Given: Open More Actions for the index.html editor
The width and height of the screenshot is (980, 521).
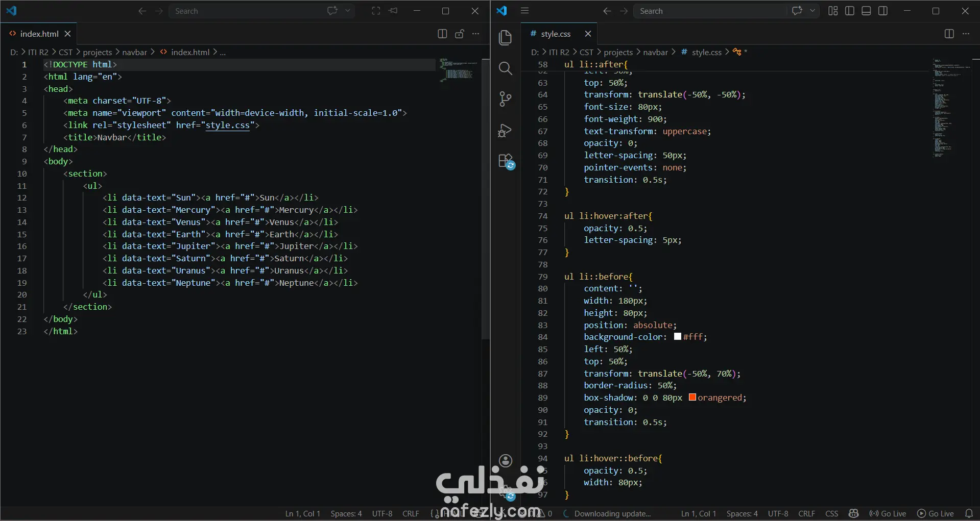Looking at the screenshot, I should pyautogui.click(x=475, y=34).
